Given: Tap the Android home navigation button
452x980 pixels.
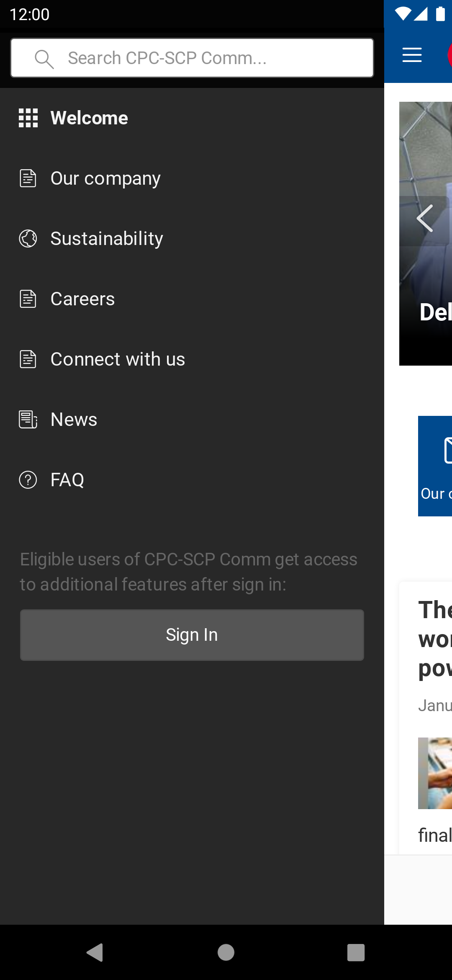Looking at the screenshot, I should (226, 952).
